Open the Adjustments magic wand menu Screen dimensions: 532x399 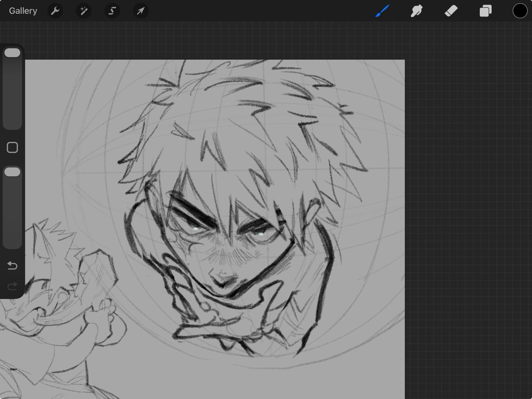(x=83, y=11)
